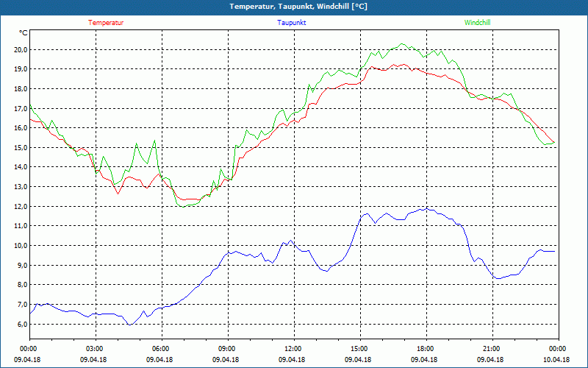Click the "20,0" y-axis value

[x=21, y=49]
